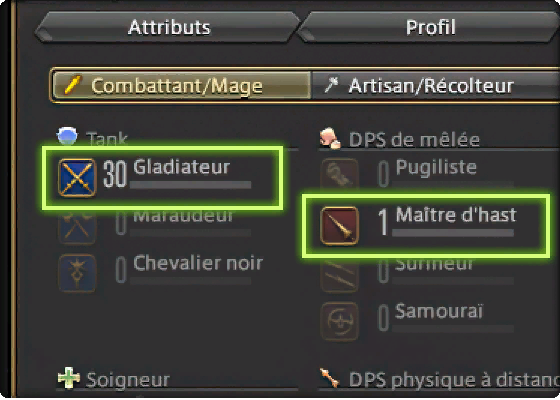The image size is (560, 400).
Task: Open the Attributs tab
Action: pyautogui.click(x=169, y=27)
